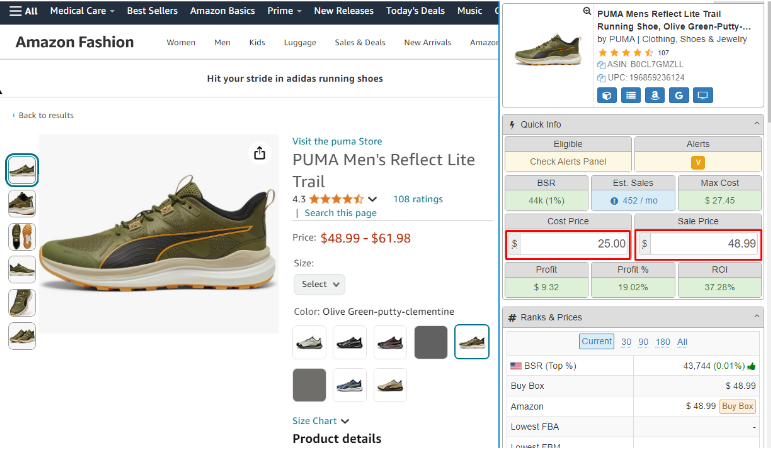Click the orange V alert badge
This screenshot has width=771, height=451.
coord(698,162)
